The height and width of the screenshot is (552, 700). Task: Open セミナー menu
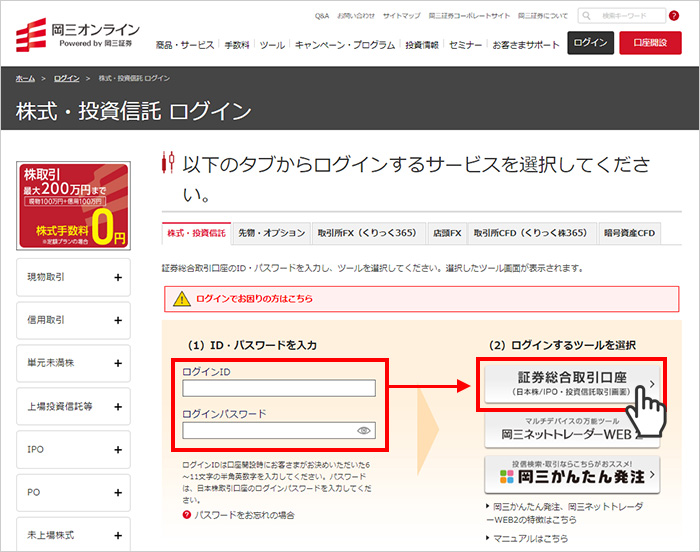coord(466,45)
